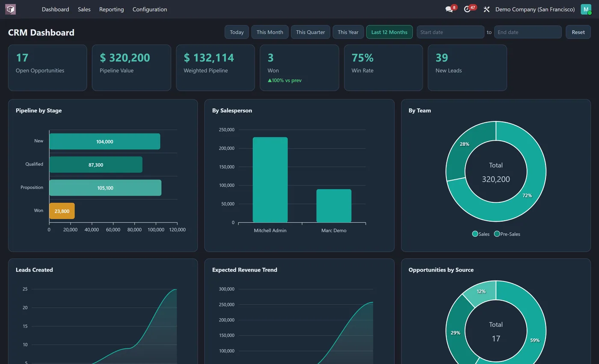Open the discuss messages icon
This screenshot has width=599, height=364.
(449, 9)
